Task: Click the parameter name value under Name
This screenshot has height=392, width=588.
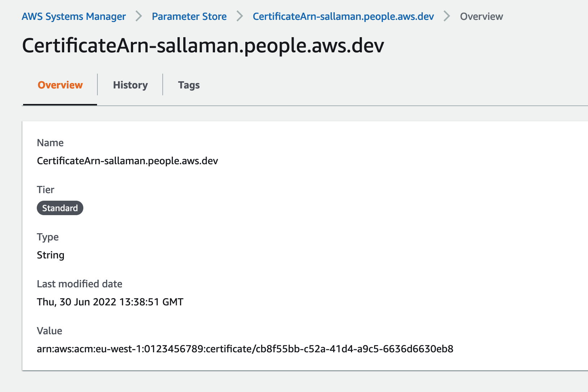Action: [127, 161]
